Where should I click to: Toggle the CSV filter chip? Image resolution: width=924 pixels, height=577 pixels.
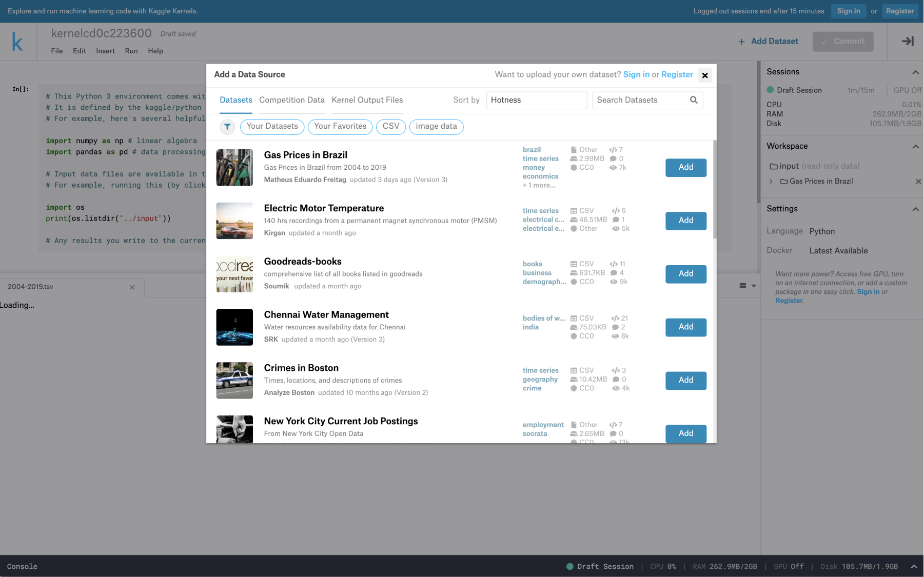(x=390, y=127)
